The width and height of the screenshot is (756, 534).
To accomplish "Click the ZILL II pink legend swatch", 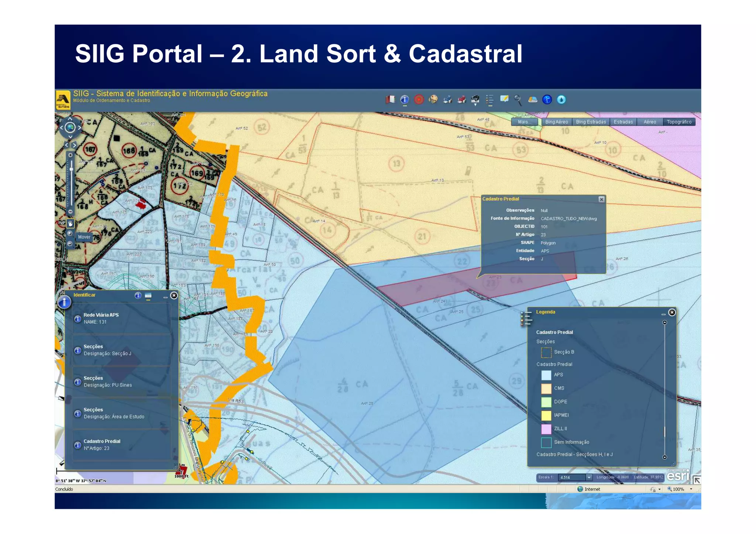I will pyautogui.click(x=546, y=429).
